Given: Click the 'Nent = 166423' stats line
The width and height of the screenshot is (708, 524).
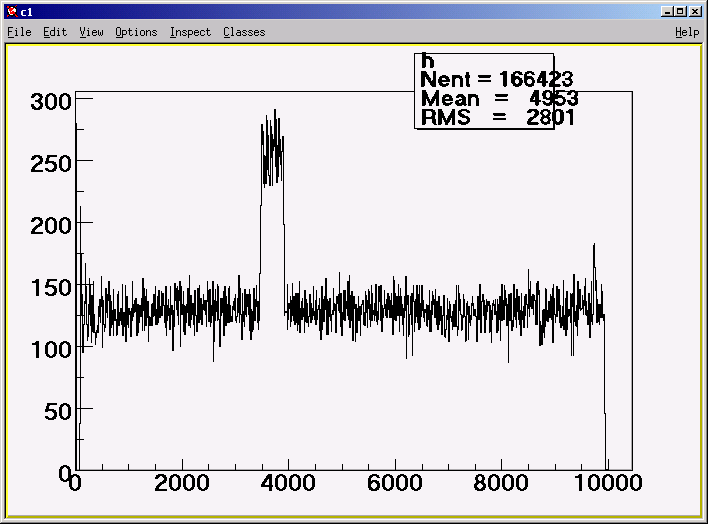Looking at the screenshot, I should click(x=496, y=80).
